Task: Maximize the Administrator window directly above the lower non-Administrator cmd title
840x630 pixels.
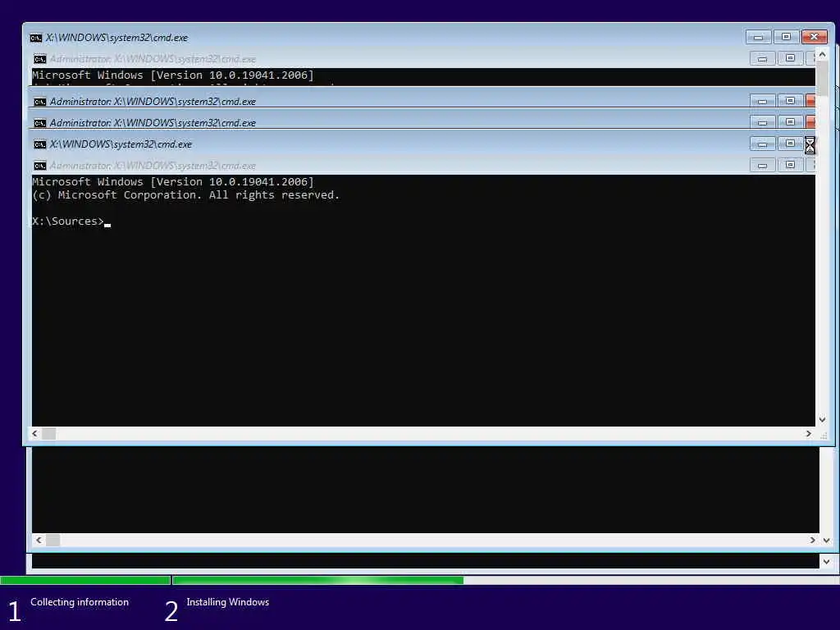Action: [x=790, y=122]
